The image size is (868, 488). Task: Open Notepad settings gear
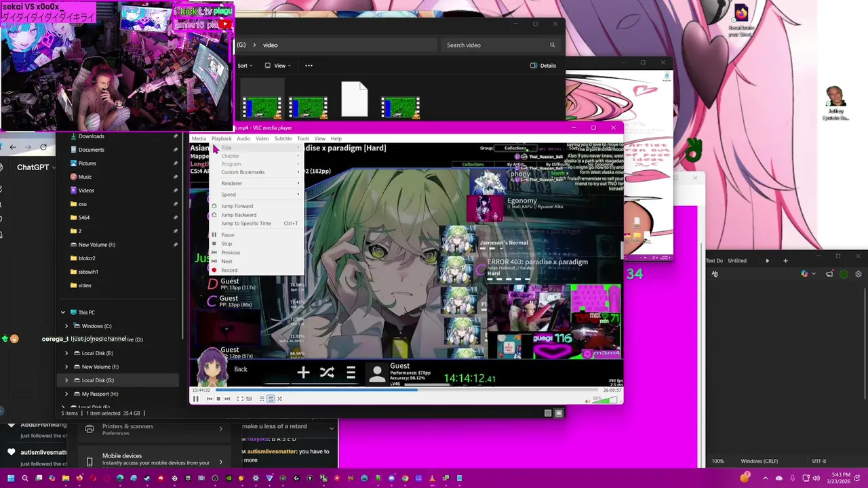point(859,274)
